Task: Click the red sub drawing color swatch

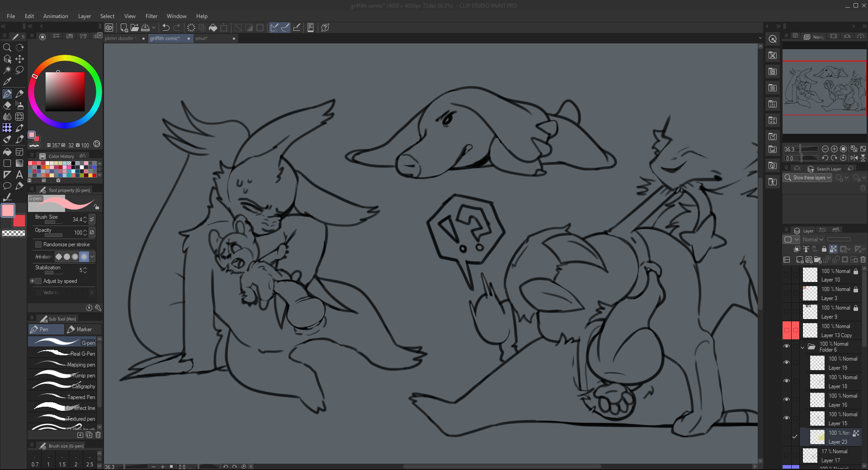Action: (20, 221)
